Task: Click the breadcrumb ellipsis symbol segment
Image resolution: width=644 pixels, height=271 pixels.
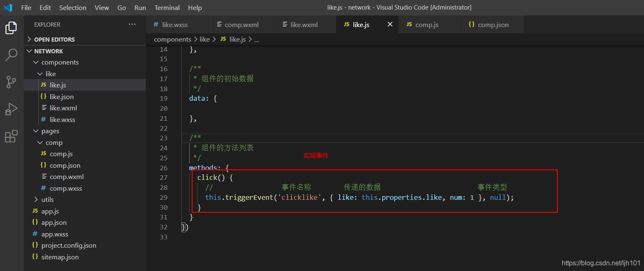Action: pyautogui.click(x=256, y=39)
